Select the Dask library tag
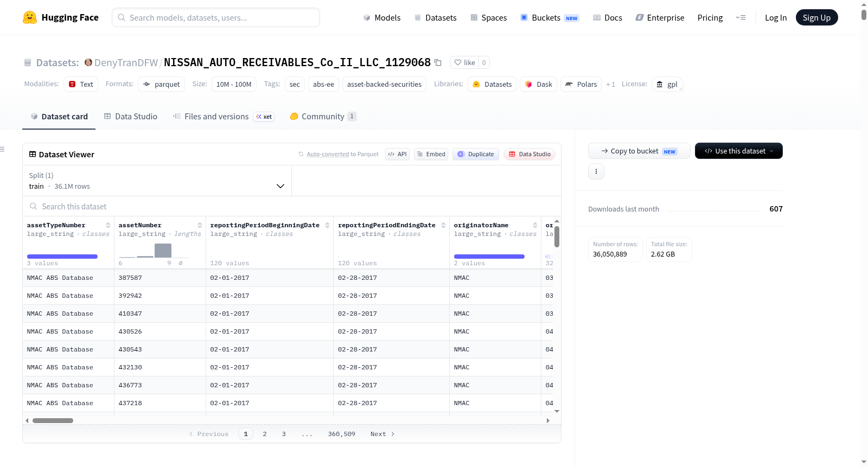 [x=539, y=84]
